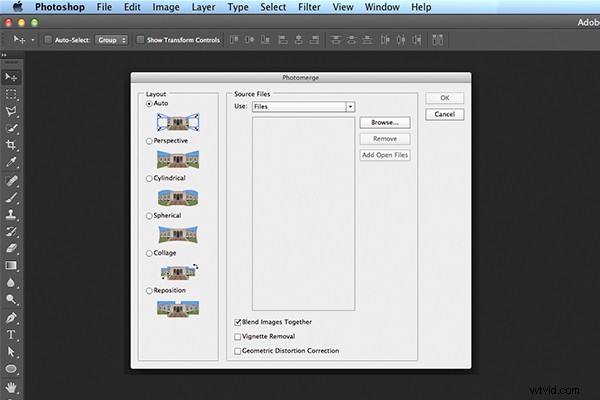Image resolution: width=600 pixels, height=400 pixels.
Task: Open the Layer menu
Action: pos(203,7)
